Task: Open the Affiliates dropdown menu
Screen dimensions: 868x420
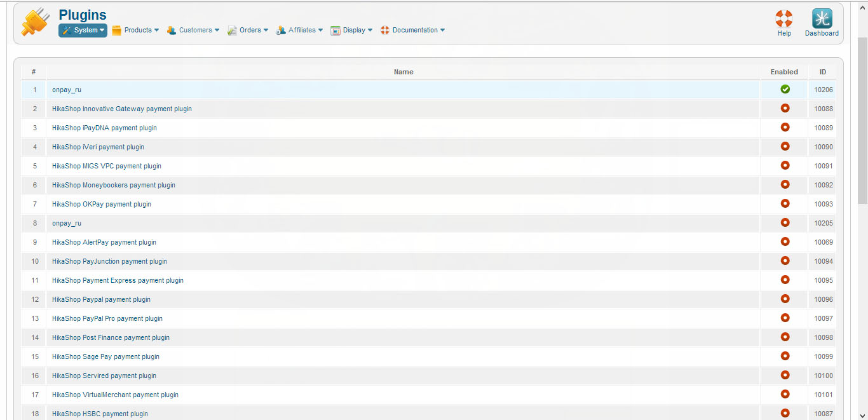Action: 299,30
